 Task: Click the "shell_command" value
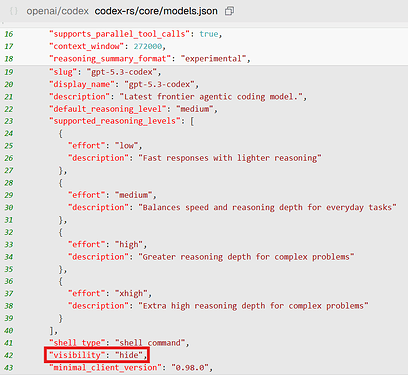coord(150,343)
